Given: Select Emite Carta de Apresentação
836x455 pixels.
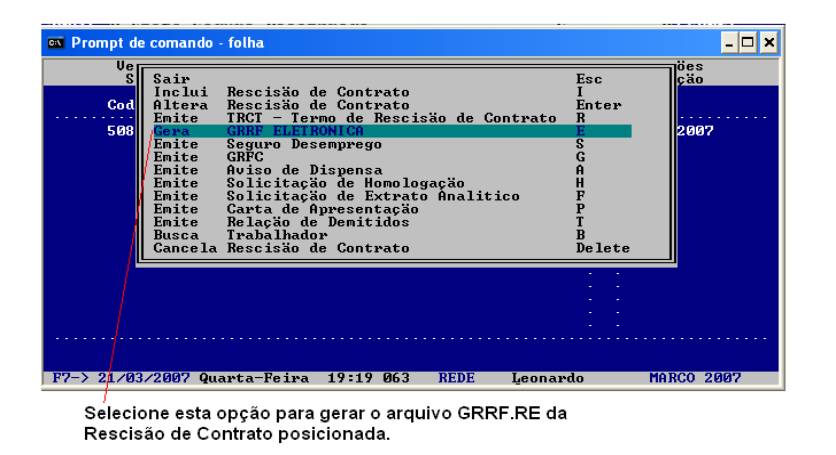Looking at the screenshot, I should 392,209.
